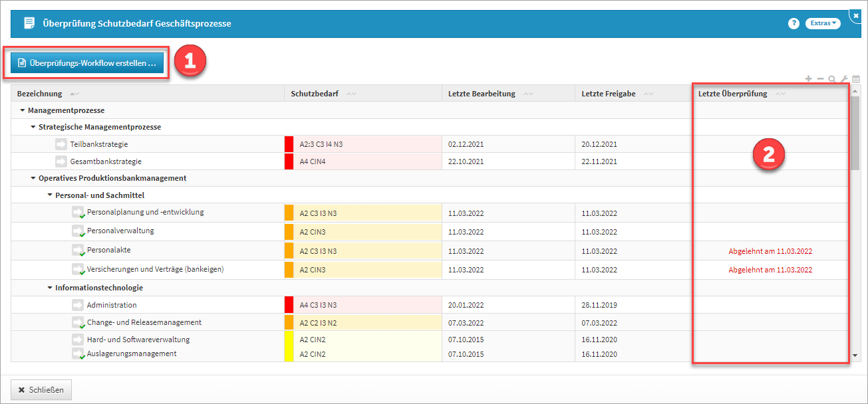This screenshot has width=868, height=404.
Task: Click Letzte Bearbeitung date 20.01.2022
Action: 466,305
